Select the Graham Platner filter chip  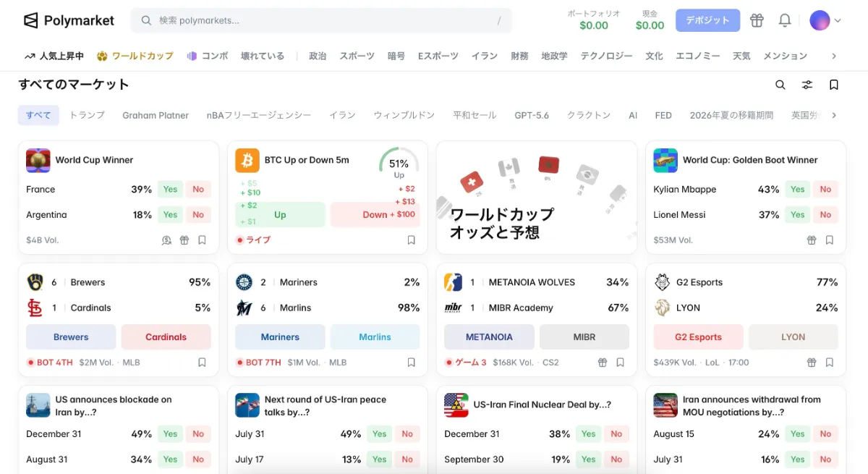[x=156, y=115]
